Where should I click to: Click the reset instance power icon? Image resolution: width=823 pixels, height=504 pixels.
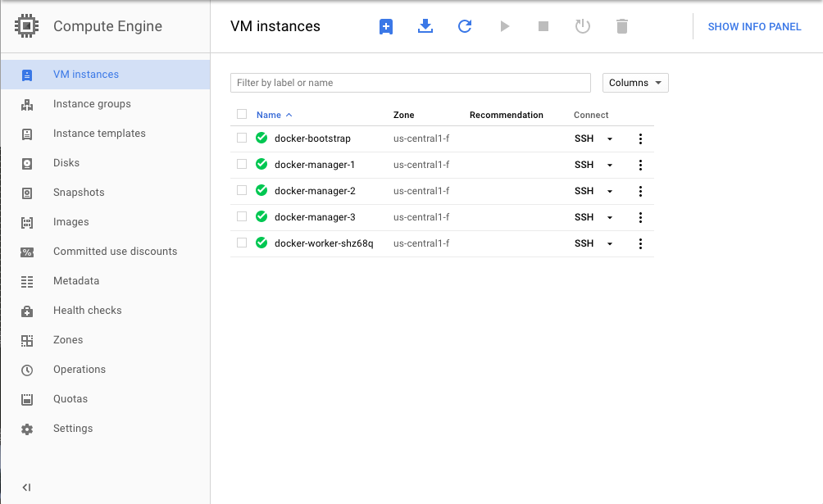coord(583,25)
